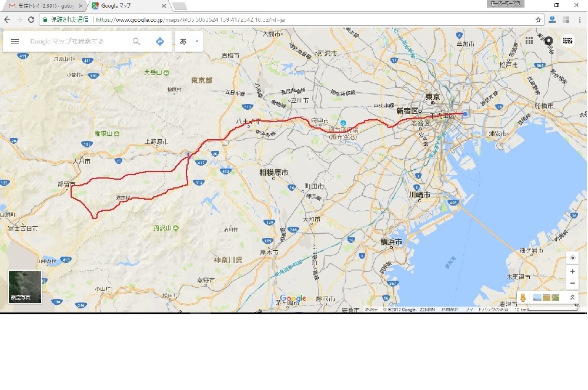Zoom out using the minus button

tap(572, 283)
